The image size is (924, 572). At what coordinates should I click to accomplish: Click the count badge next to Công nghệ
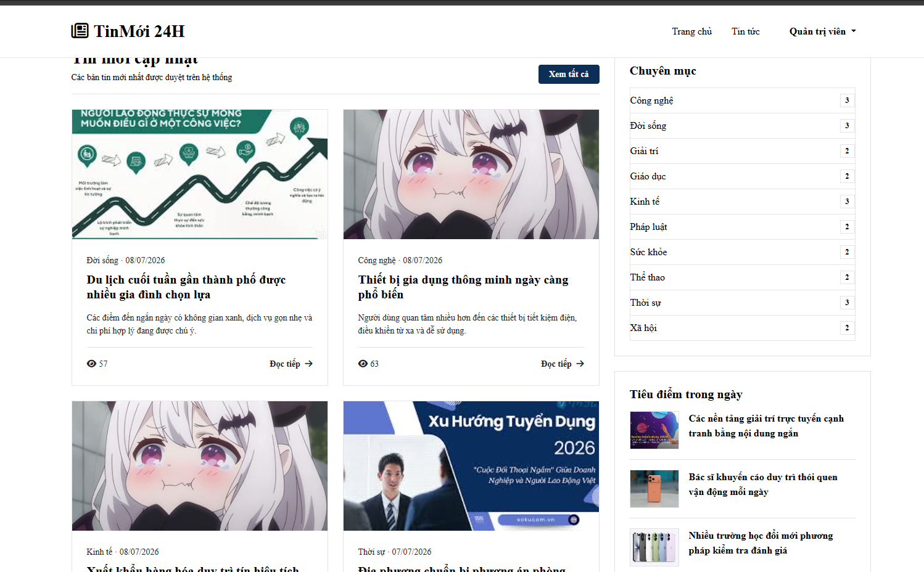(x=847, y=100)
